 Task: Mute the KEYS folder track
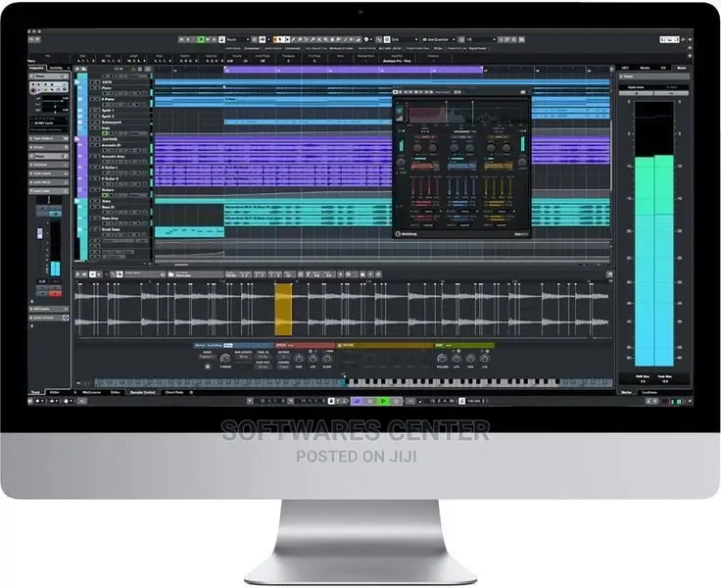click(x=92, y=82)
